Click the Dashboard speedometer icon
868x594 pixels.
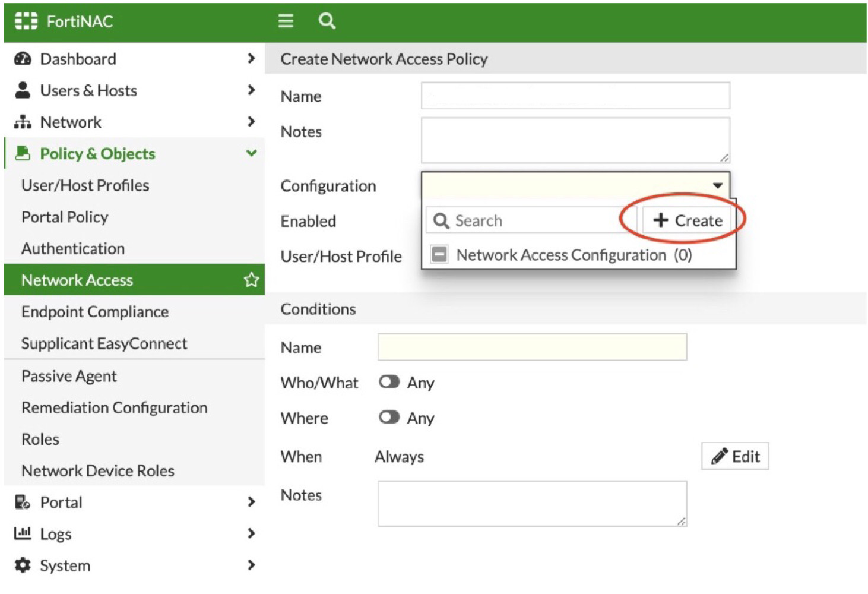(23, 58)
